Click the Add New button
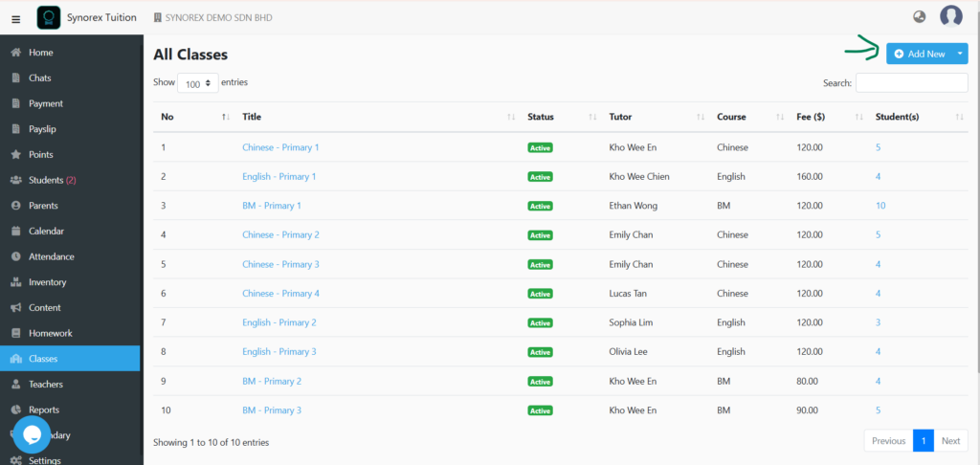 [920, 54]
